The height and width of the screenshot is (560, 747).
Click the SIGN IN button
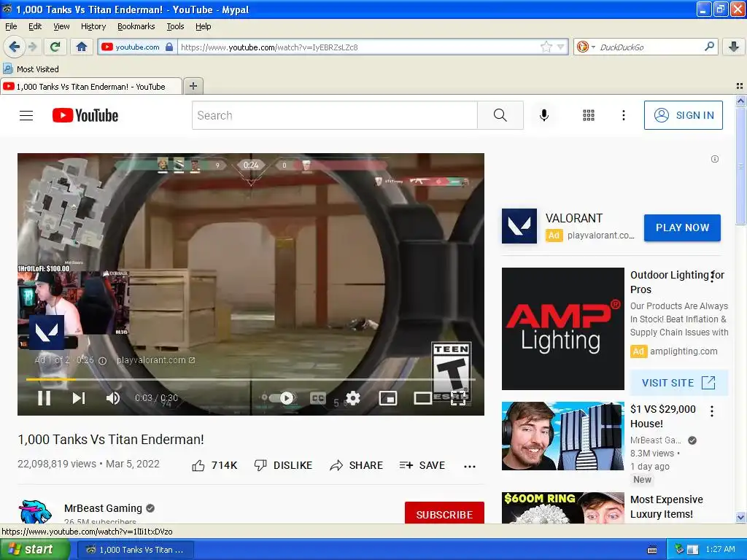(684, 115)
